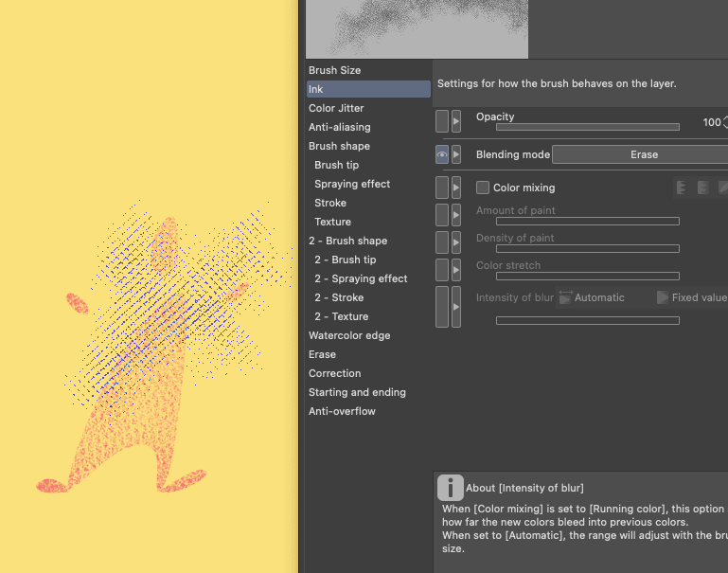Toggle Amount of paint visibility box
This screenshot has height=573, width=728.
pos(442,215)
